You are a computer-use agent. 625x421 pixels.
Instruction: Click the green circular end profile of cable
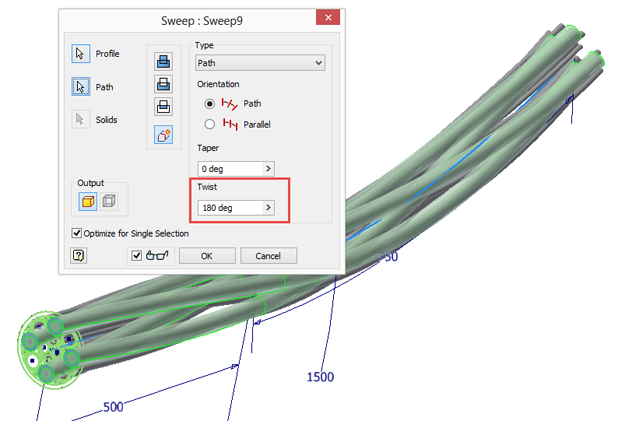click(49, 350)
